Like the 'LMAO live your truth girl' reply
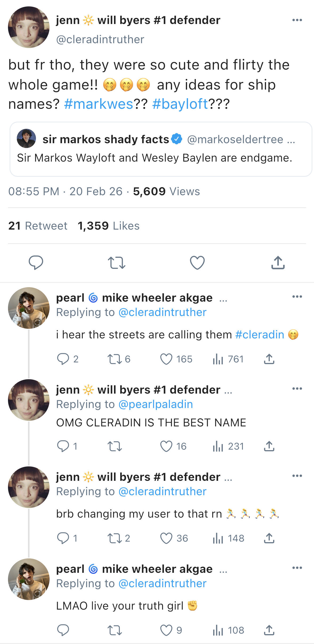314x644 pixels. [x=166, y=630]
